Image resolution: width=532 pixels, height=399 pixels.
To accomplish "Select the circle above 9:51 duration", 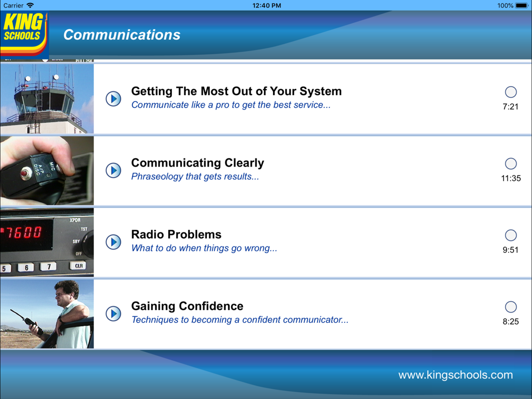I will click(510, 235).
